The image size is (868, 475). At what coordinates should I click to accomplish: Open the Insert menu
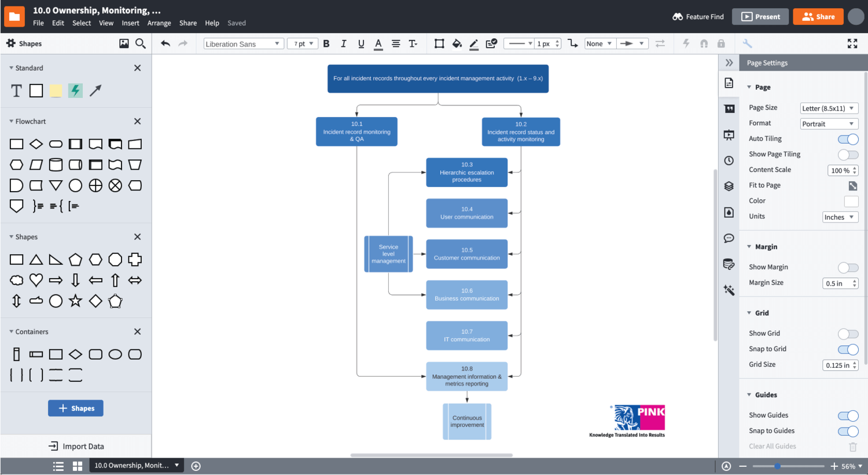130,23
